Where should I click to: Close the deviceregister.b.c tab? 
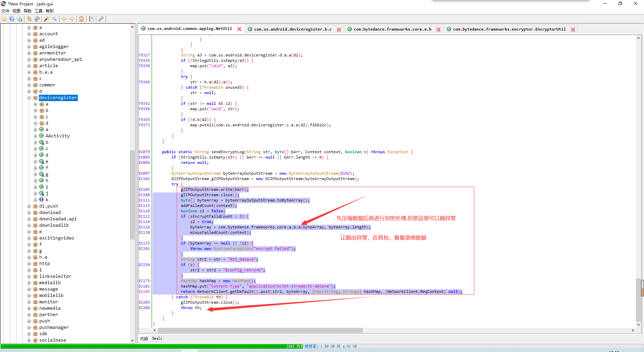[x=339, y=30]
